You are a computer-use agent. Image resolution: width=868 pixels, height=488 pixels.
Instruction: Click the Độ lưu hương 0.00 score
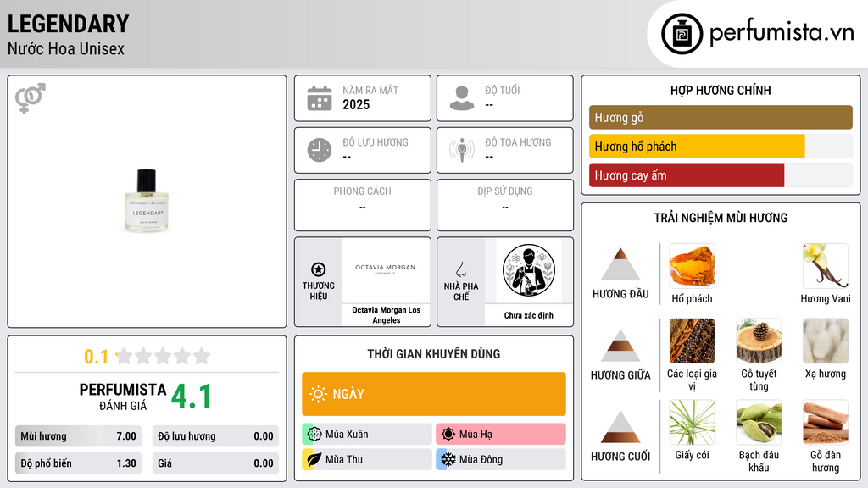tap(215, 436)
